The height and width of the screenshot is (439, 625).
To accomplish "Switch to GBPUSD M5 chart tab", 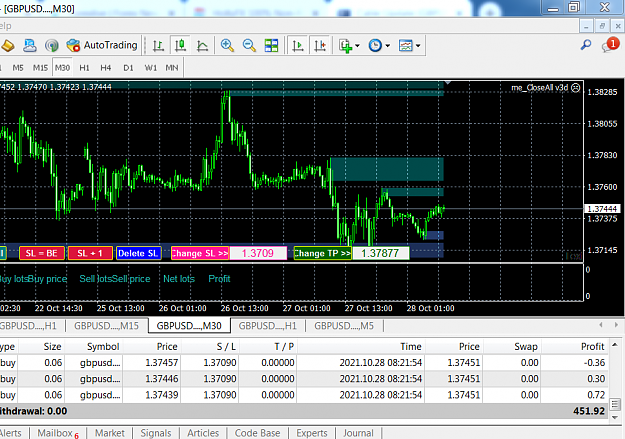I will click(x=344, y=326).
